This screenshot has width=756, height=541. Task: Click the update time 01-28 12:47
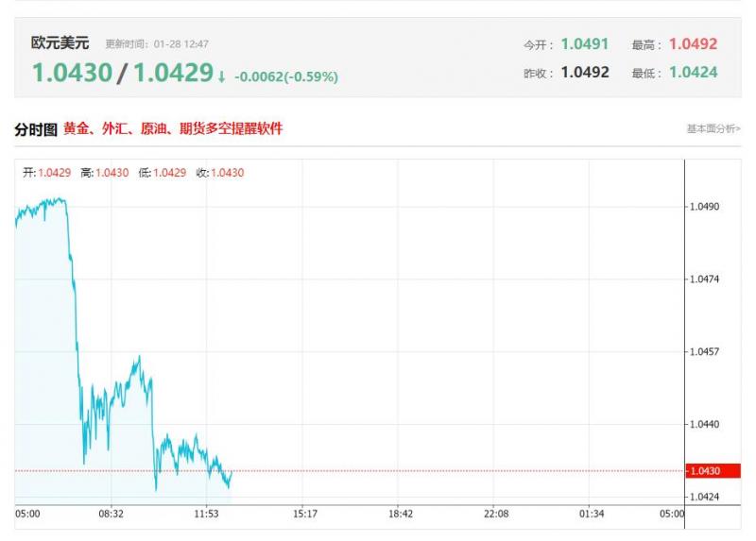[180, 43]
